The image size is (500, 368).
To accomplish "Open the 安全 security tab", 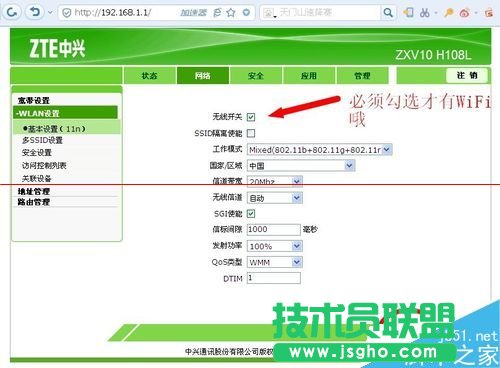I will [256, 76].
